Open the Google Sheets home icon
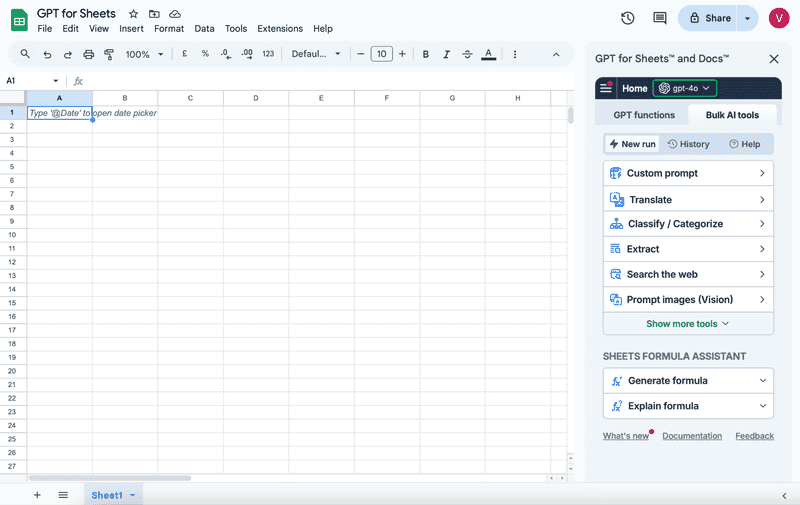This screenshot has width=800, height=505. click(x=19, y=21)
